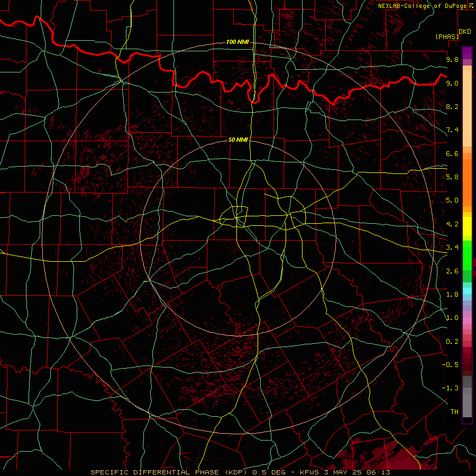Viewport: 476px width, 476px height.
Task: Click the 7.4 scale label
Action: [452, 130]
